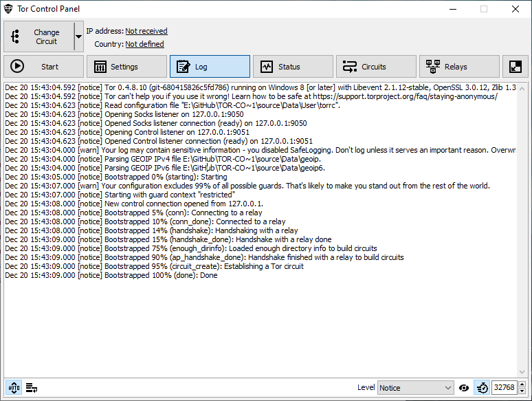Toggle the stopwatch refresh icon

pyautogui.click(x=482, y=387)
